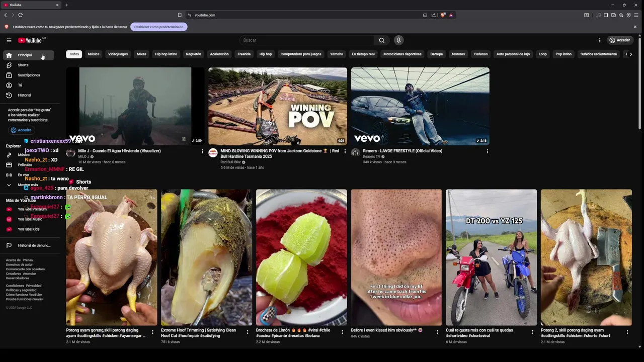
Task: Open new tab with plus button
Action: 66,5
